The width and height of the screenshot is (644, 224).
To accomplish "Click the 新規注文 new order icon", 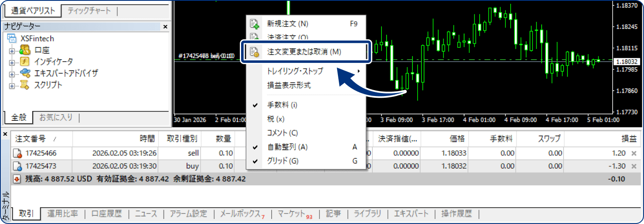I will (x=254, y=24).
